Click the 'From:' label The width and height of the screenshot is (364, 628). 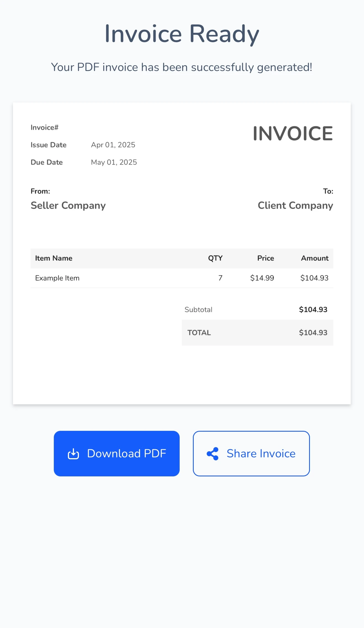(40, 191)
